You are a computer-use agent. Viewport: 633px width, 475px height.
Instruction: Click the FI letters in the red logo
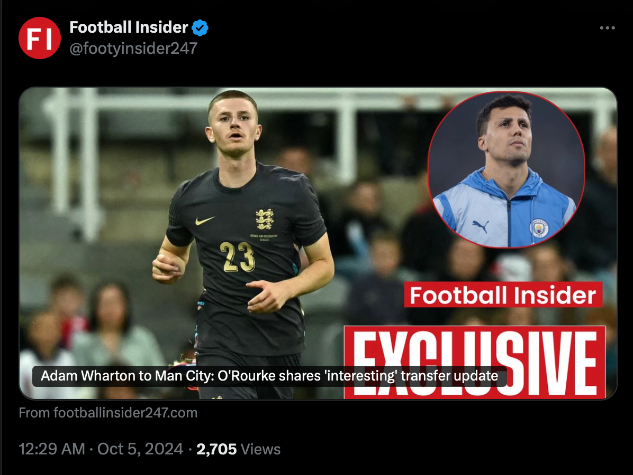click(x=40, y=38)
